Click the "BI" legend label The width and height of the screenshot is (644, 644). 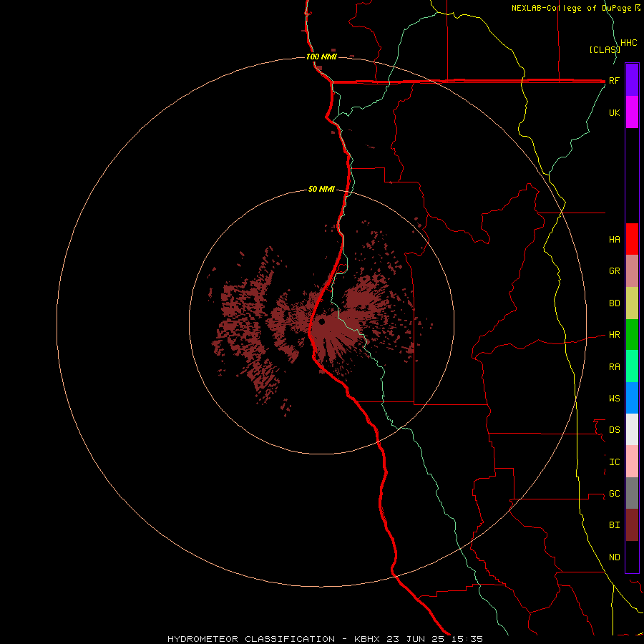(x=614, y=525)
